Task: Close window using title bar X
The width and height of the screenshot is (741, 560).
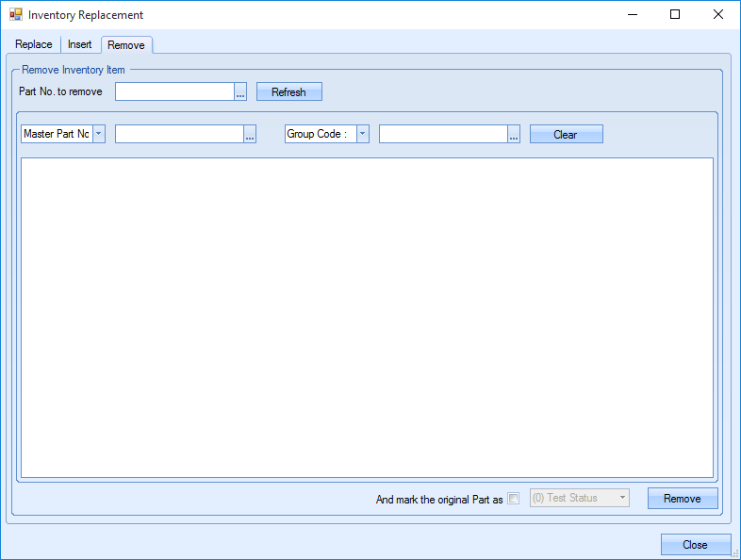Action: point(717,15)
